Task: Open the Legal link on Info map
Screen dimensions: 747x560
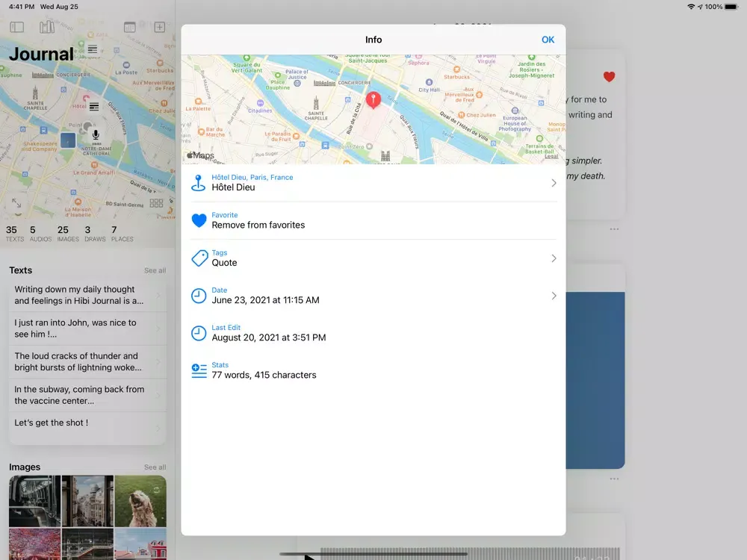Action: click(x=551, y=156)
